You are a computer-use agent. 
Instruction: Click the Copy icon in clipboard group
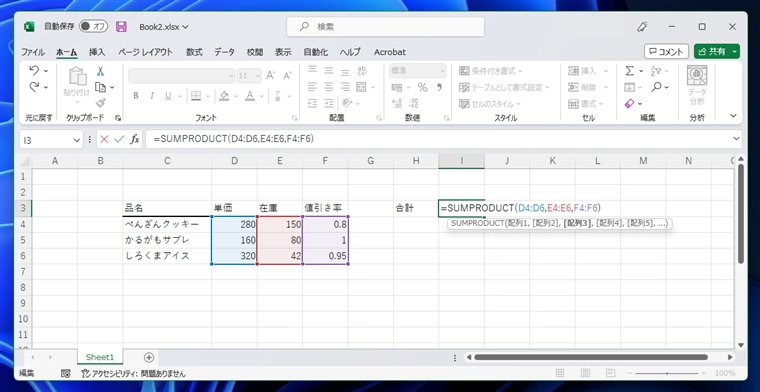(100, 87)
